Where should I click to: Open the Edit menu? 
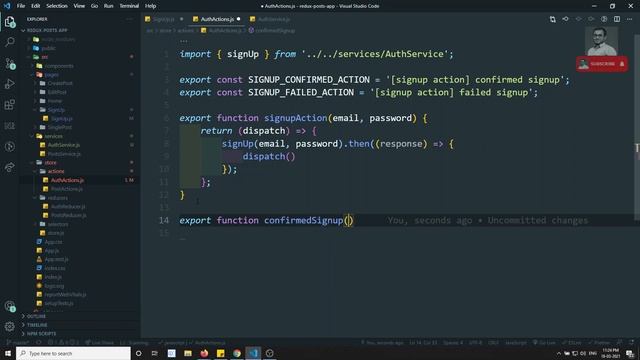[x=36, y=6]
